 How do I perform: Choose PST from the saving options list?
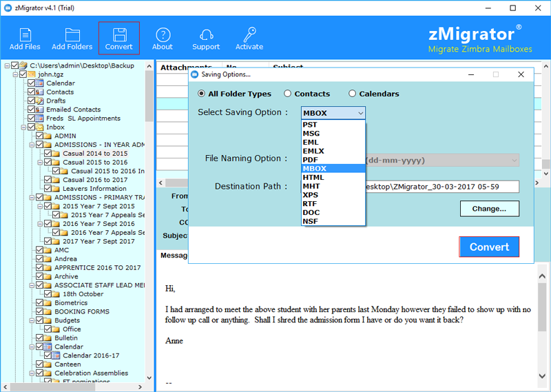pos(333,125)
